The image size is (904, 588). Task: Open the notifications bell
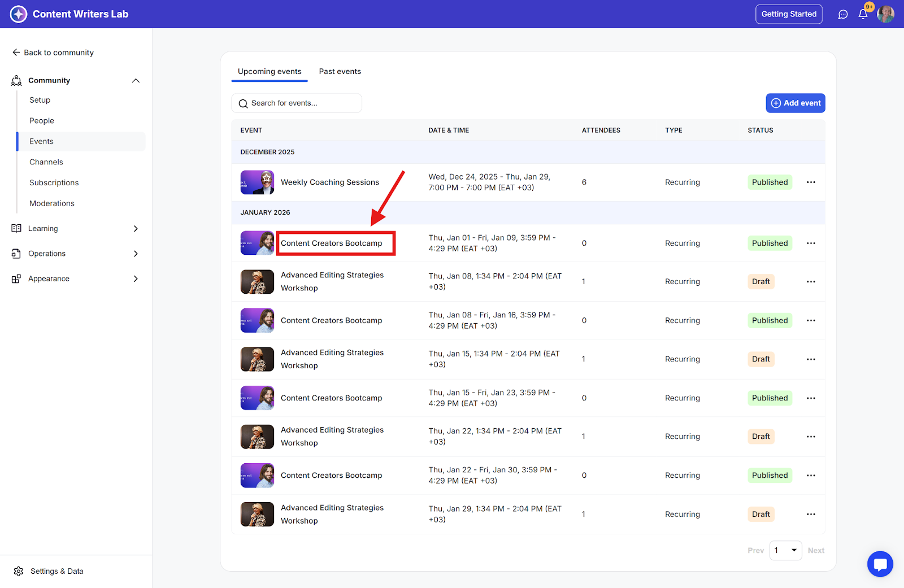[x=863, y=14]
